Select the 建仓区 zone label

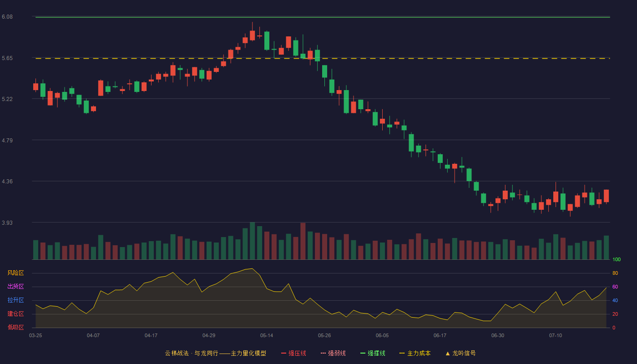pyautogui.click(x=15, y=314)
